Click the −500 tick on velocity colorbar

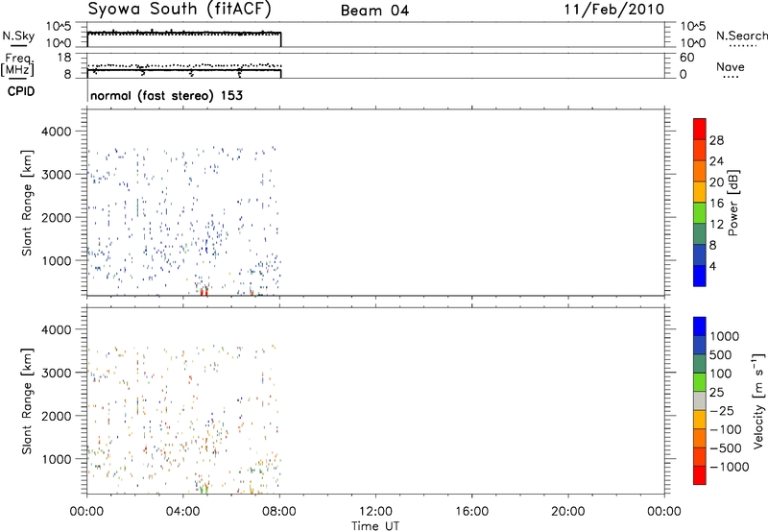point(727,447)
